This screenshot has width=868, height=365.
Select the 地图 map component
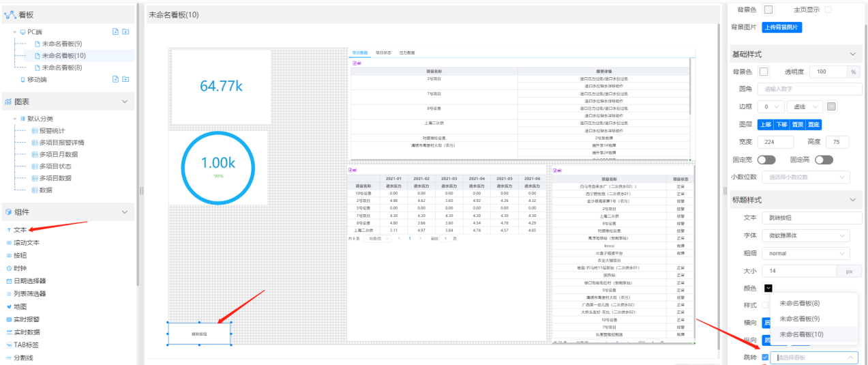pyautogui.click(x=20, y=306)
